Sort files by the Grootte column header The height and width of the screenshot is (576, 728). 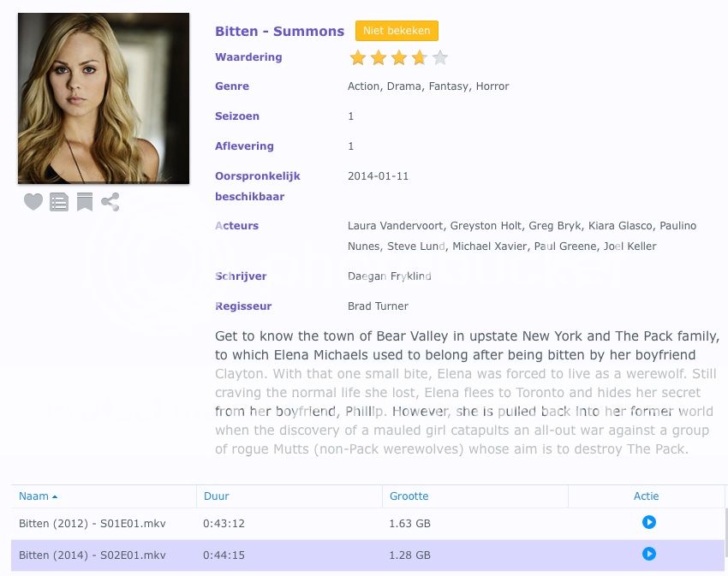pyautogui.click(x=409, y=496)
